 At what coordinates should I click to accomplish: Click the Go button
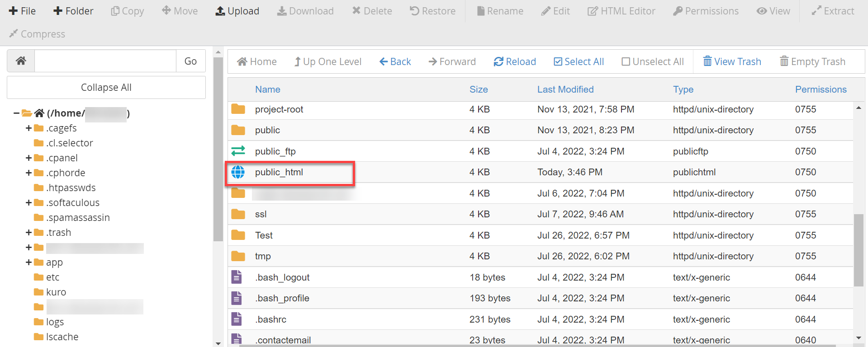[190, 61]
